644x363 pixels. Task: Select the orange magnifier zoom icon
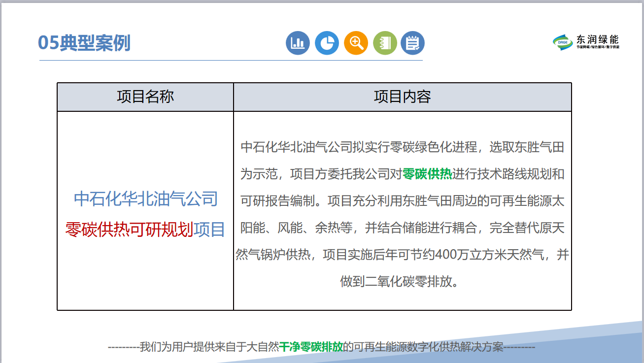click(x=356, y=43)
